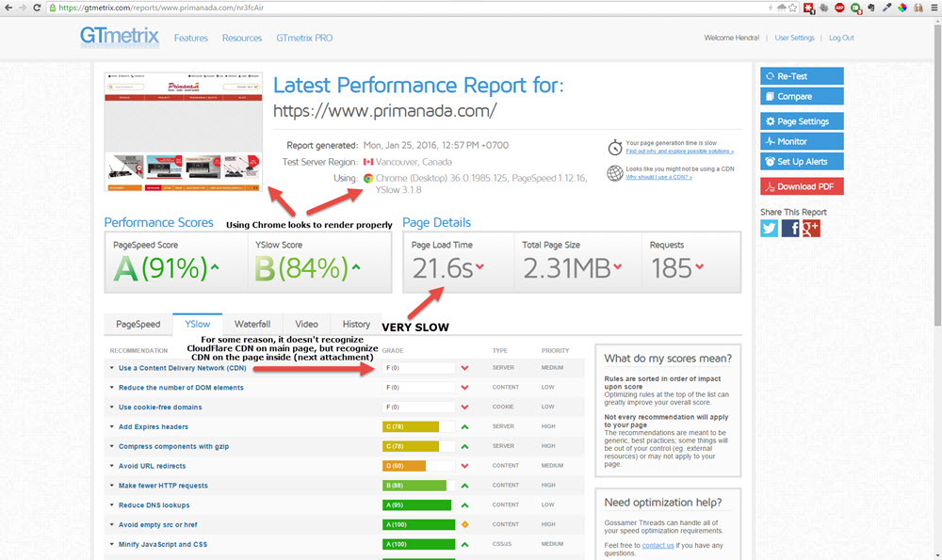Click the contact us link
The height and width of the screenshot is (560, 942).
[658, 546]
